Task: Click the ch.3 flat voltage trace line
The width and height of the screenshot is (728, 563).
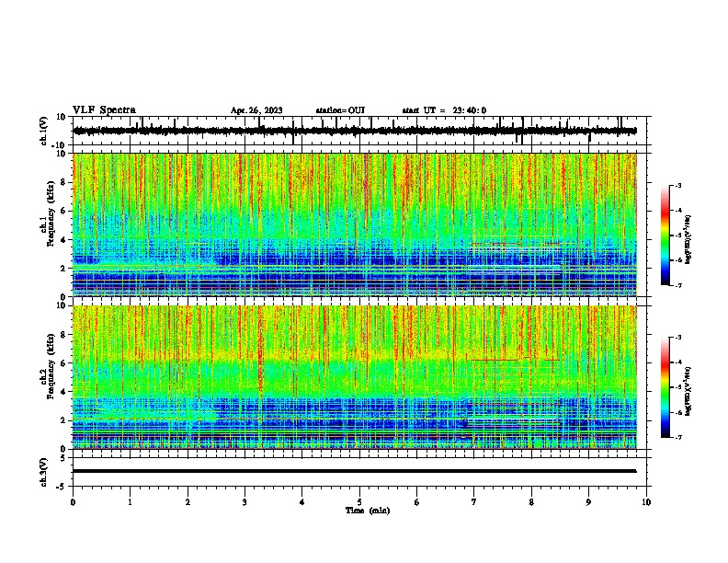Action: [354, 471]
